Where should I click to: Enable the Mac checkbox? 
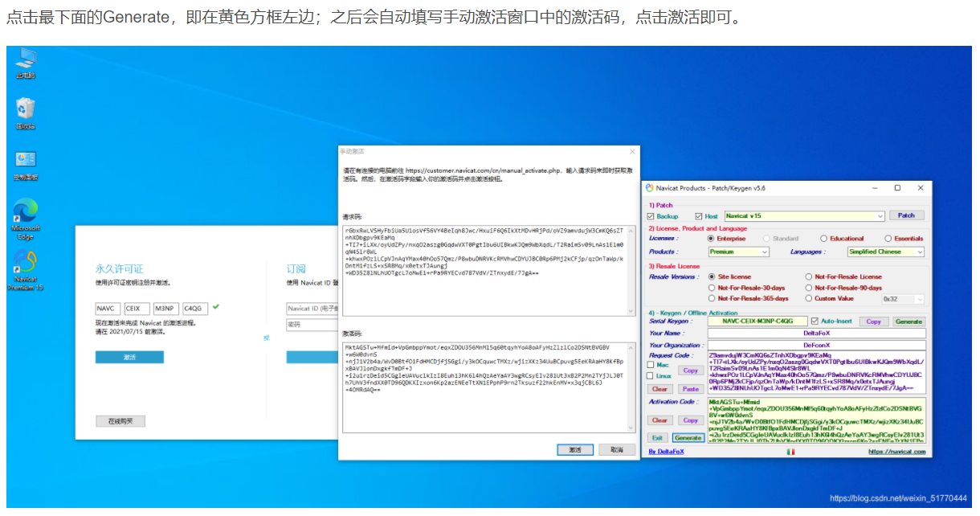tap(651, 365)
